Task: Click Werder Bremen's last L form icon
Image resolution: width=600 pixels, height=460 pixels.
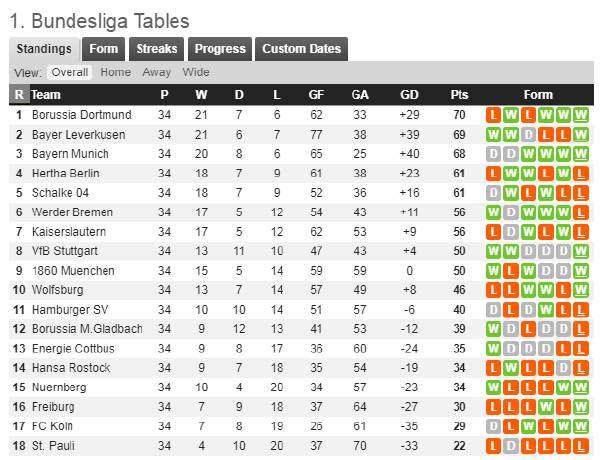Action: pyautogui.click(x=581, y=212)
